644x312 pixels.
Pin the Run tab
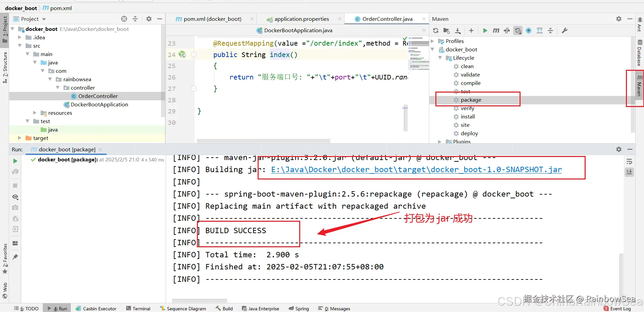click(x=15, y=257)
